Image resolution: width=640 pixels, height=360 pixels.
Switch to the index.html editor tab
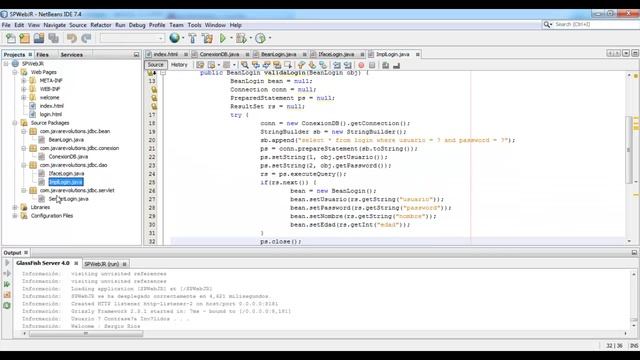166,54
